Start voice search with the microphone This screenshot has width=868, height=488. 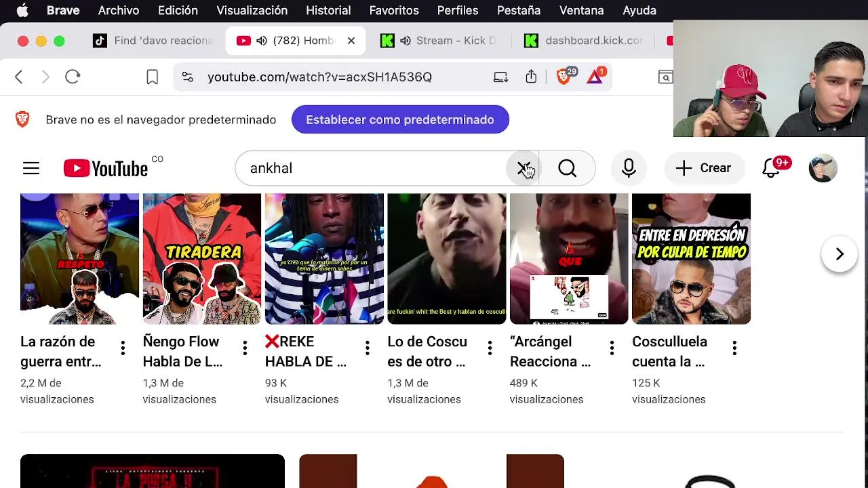(x=629, y=168)
